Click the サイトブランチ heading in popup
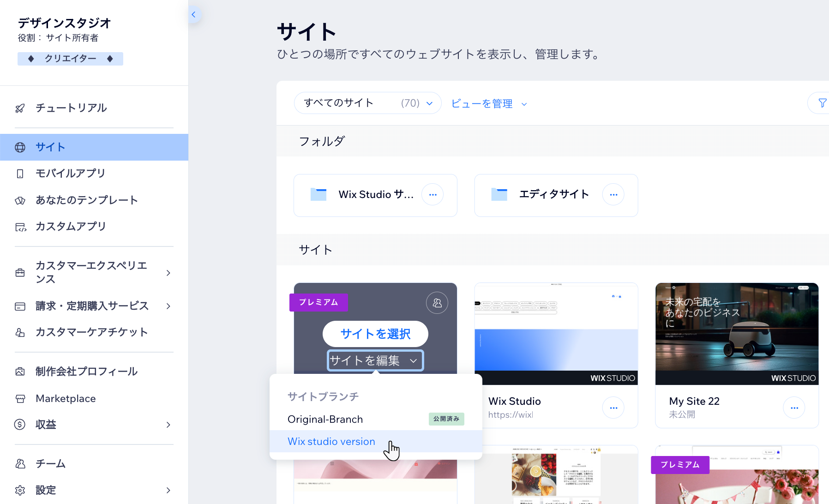Viewport: 829px width, 504px height. pyautogui.click(x=323, y=397)
